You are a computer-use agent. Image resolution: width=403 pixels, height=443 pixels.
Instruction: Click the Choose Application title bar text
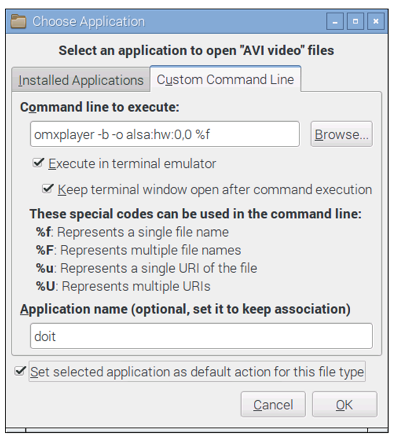89,22
